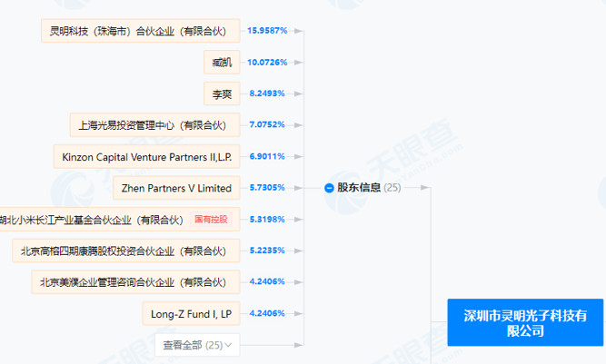
Task: Select shareholder 李爽
Action: [222, 93]
